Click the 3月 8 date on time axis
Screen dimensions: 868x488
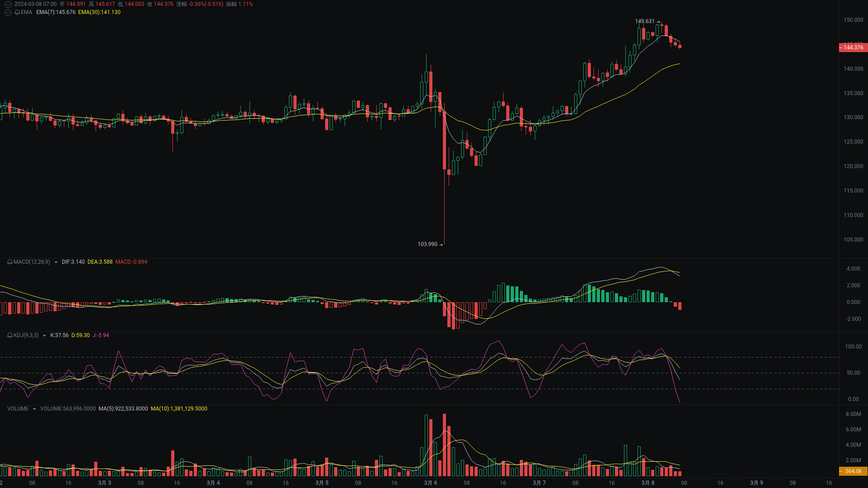click(x=648, y=483)
